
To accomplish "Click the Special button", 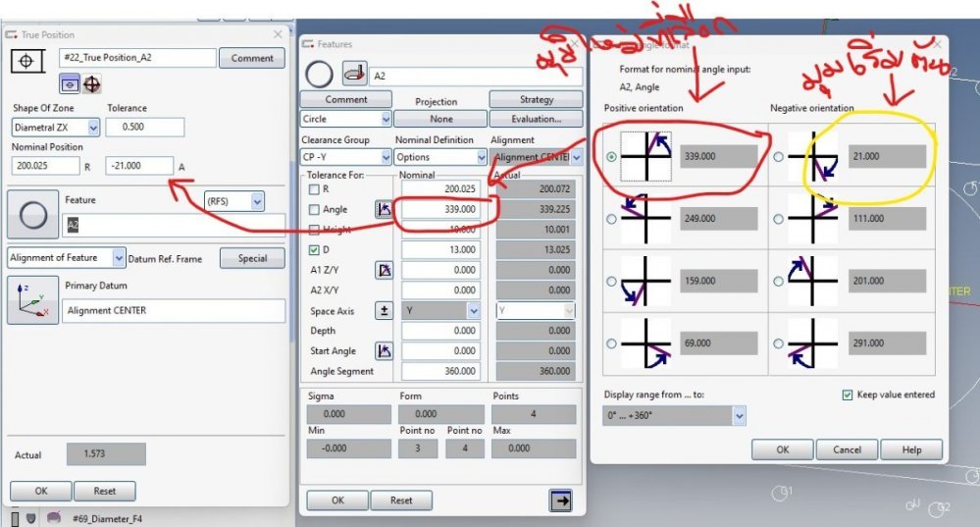I will [x=252, y=258].
